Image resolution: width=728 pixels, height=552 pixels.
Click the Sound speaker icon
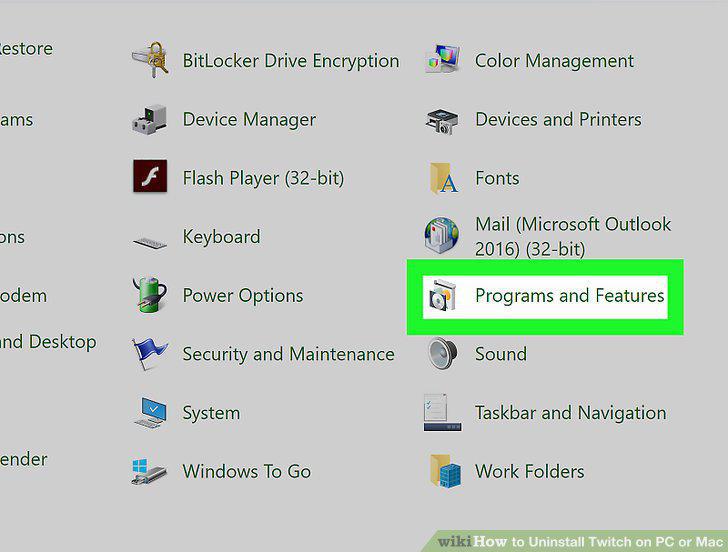tap(442, 354)
